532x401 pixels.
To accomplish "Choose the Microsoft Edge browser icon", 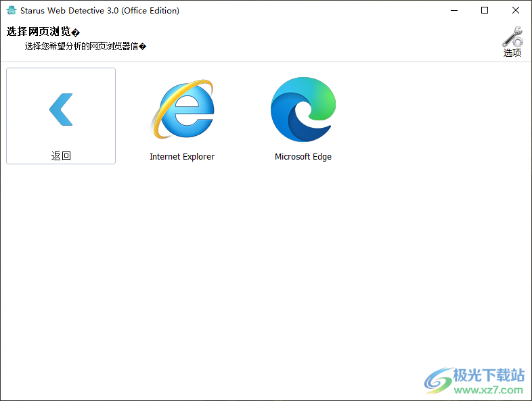I will pos(303,109).
